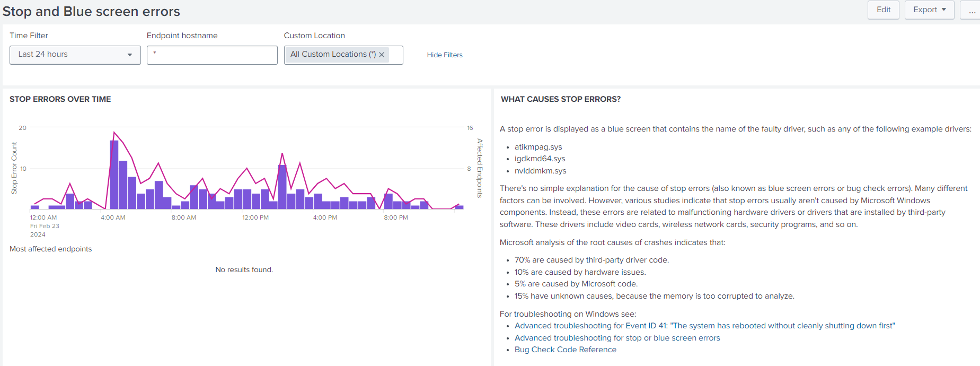Viewport: 980px width, 366px height.
Task: Open the Bug Check Code Reference link
Action: (x=565, y=350)
